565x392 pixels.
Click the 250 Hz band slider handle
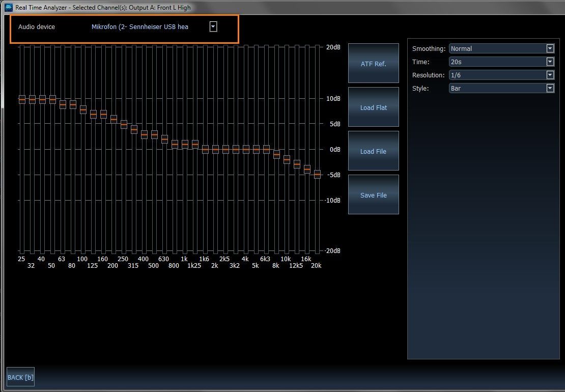click(124, 124)
